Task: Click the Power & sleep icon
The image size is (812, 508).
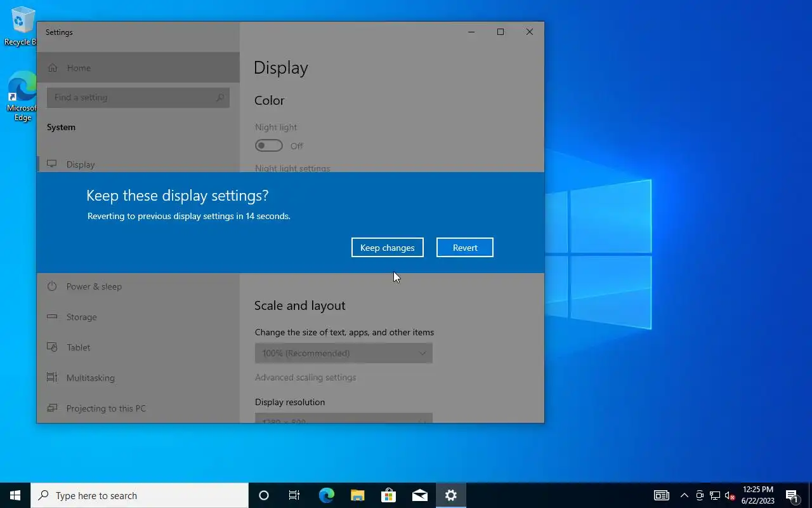Action: click(52, 286)
